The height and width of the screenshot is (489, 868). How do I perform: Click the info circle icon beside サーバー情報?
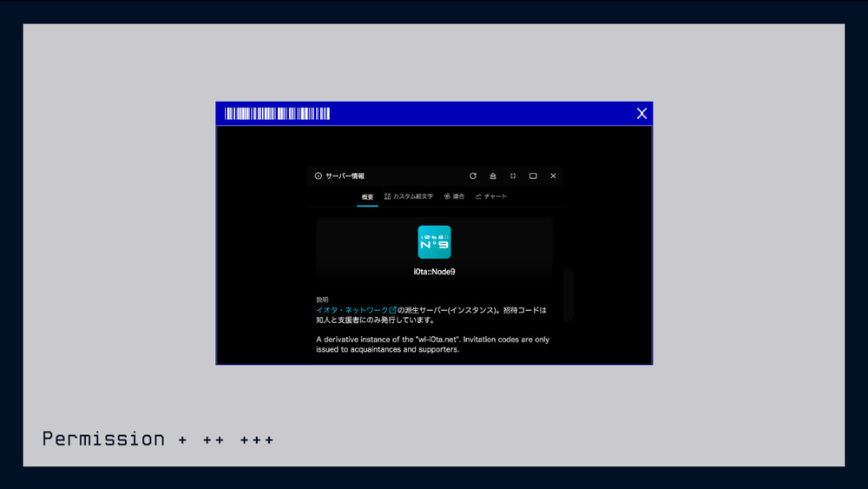[319, 175]
